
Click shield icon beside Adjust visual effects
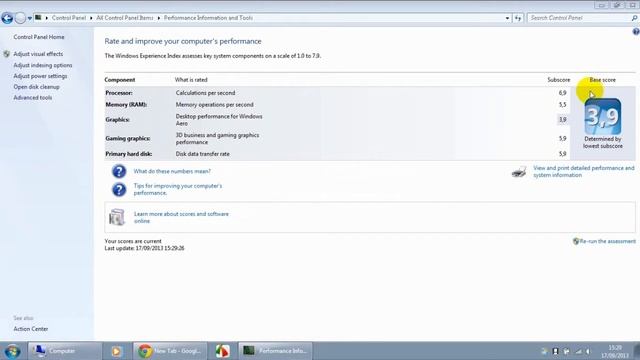(x=7, y=54)
